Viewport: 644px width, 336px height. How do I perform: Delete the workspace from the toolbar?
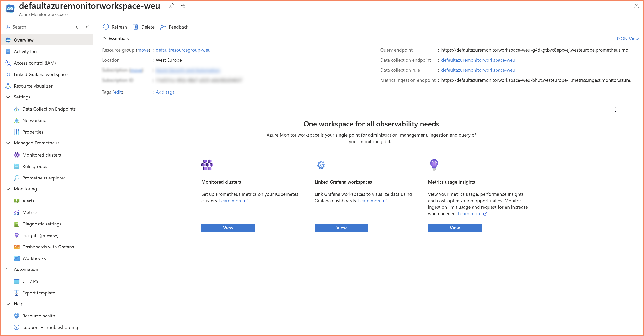click(143, 27)
